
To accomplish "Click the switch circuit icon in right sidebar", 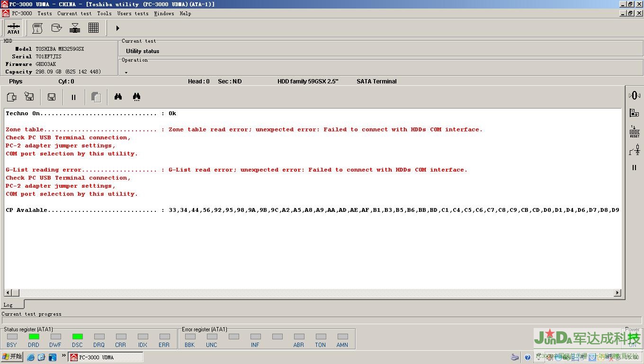I will click(x=635, y=150).
